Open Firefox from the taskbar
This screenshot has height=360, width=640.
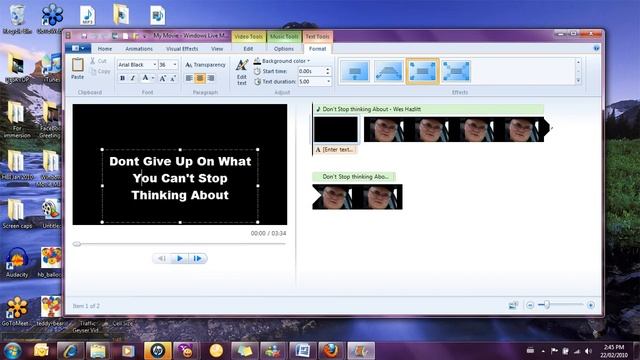tap(331, 351)
